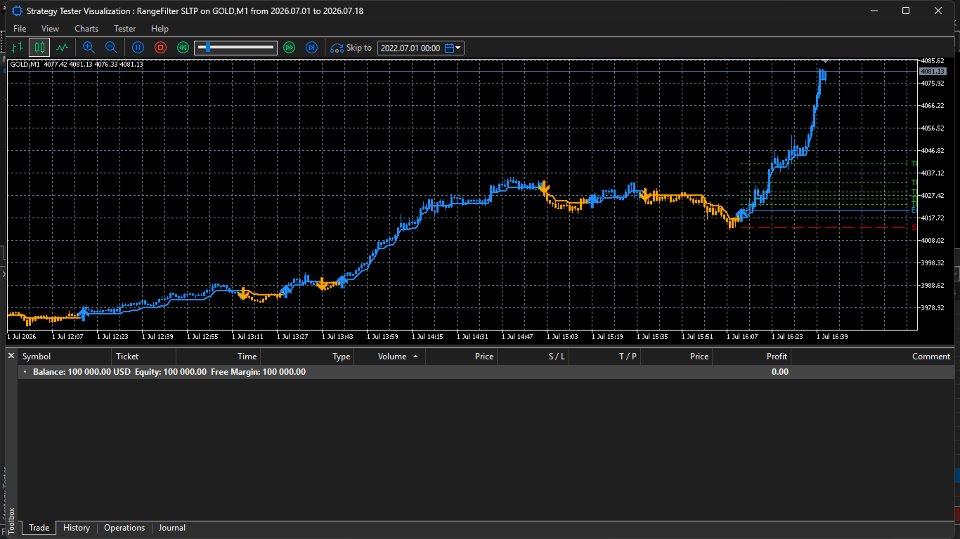Switch chart to bar chart mode
Viewport: 960px width, 539px height.
pos(17,47)
